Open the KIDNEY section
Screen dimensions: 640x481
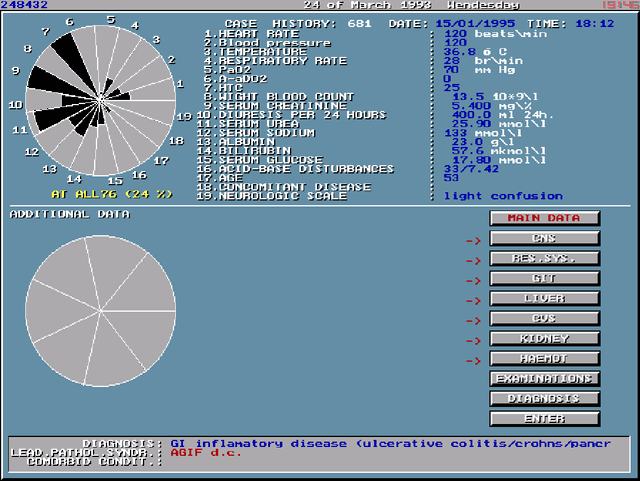click(x=544, y=338)
